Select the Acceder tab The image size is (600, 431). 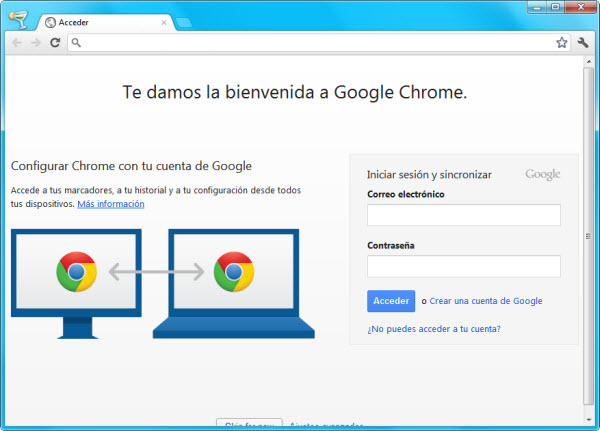click(x=105, y=23)
